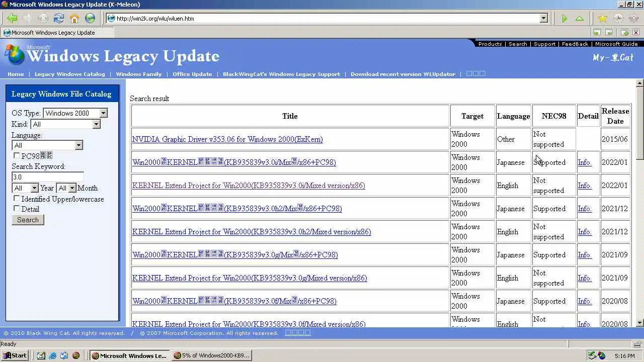Screen dimensions: 644x362
Task: Click the stop loading button
Action: tap(43, 18)
